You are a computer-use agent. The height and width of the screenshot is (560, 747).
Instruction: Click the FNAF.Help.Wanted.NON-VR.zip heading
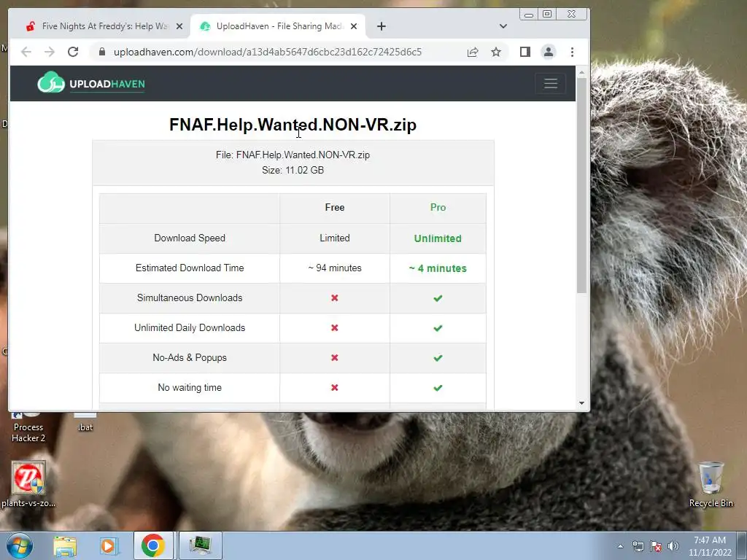coord(293,125)
